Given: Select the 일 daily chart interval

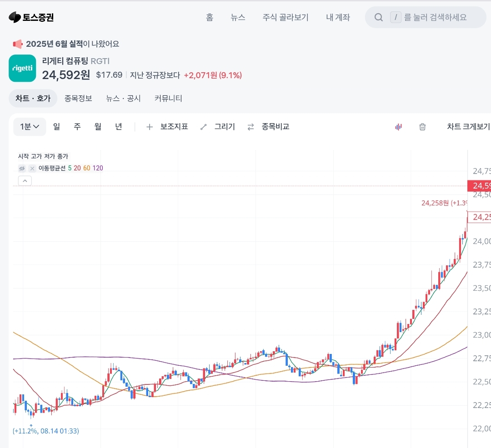Looking at the screenshot, I should click(x=56, y=126).
